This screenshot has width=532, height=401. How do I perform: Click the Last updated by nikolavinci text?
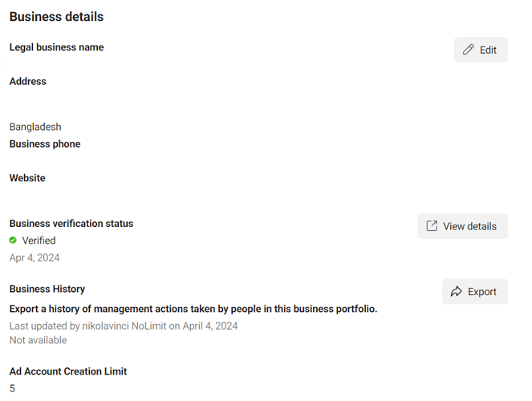pyautogui.click(x=124, y=326)
